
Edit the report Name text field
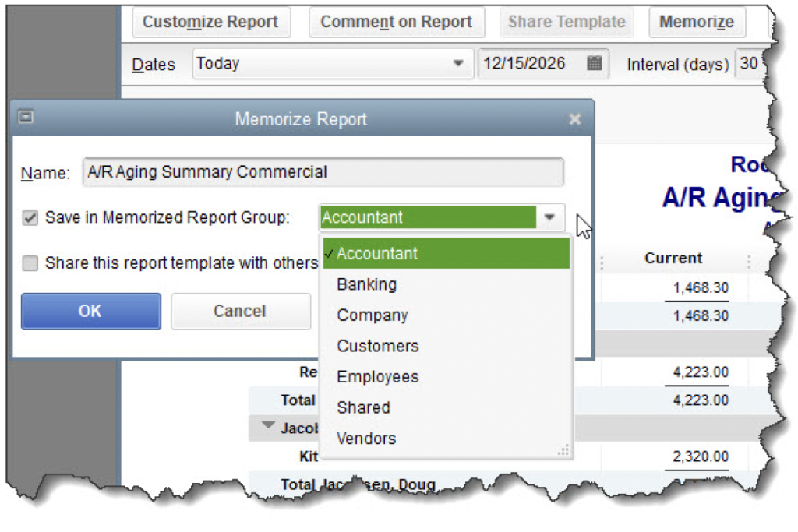click(x=323, y=172)
